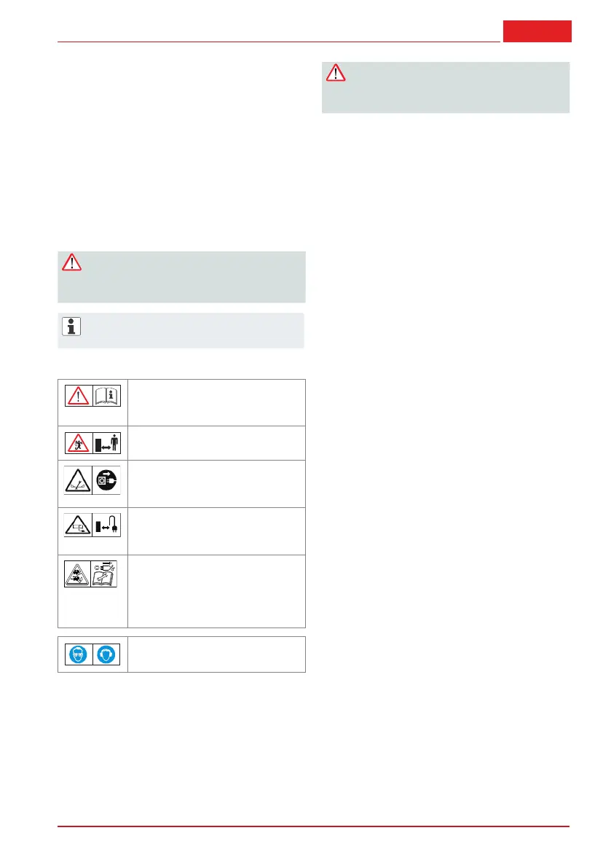611x868 pixels.
Task: Click the warning triangle in the top-right gray box
Action: 336,73
